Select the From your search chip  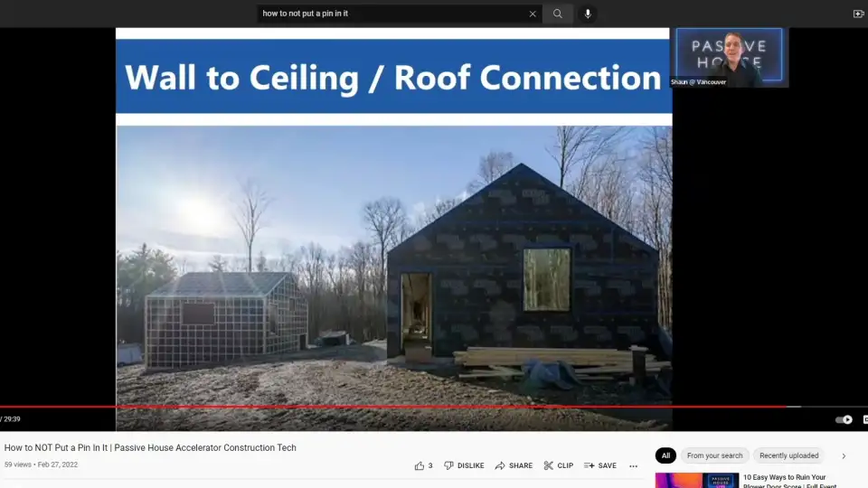click(714, 455)
